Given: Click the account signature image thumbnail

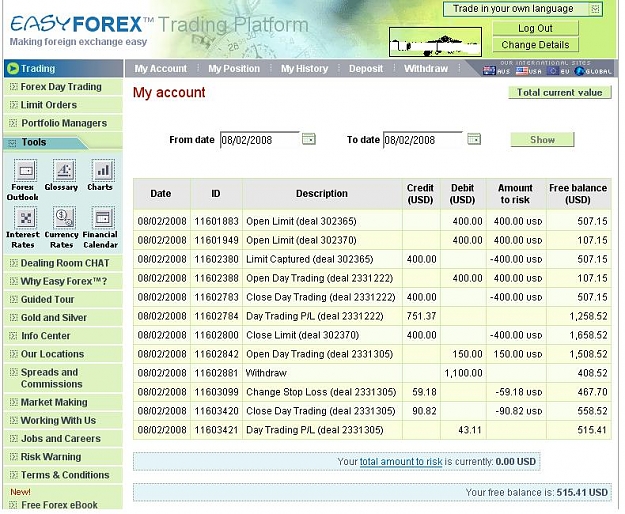Looking at the screenshot, I should click(435, 42).
